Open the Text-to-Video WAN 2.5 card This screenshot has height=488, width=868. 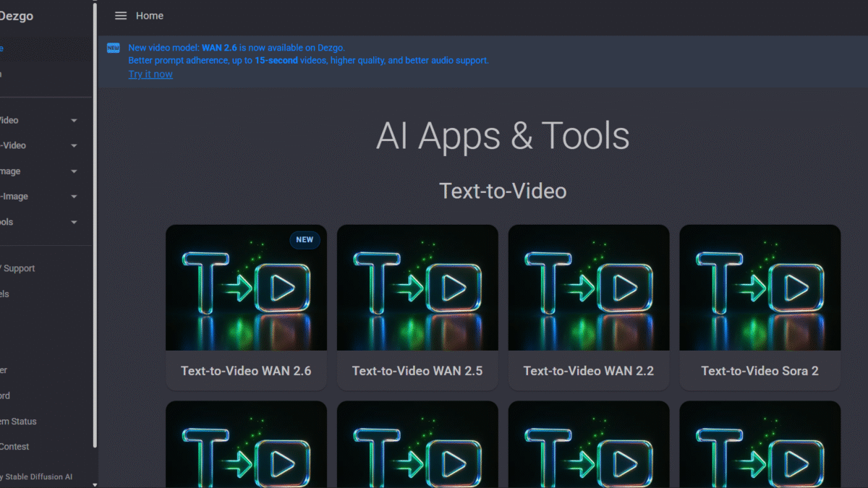pos(417,307)
